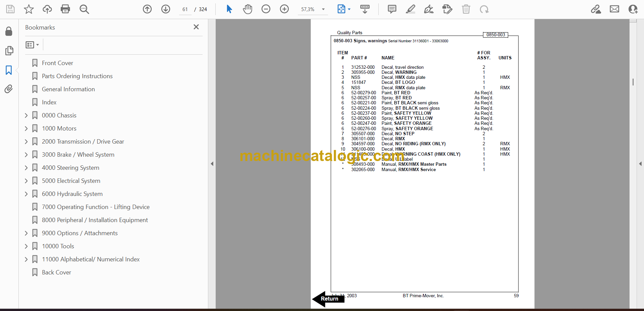The image size is (644, 311).
Task: Toggle the Bookmarks sidebar panel
Action: click(x=9, y=70)
